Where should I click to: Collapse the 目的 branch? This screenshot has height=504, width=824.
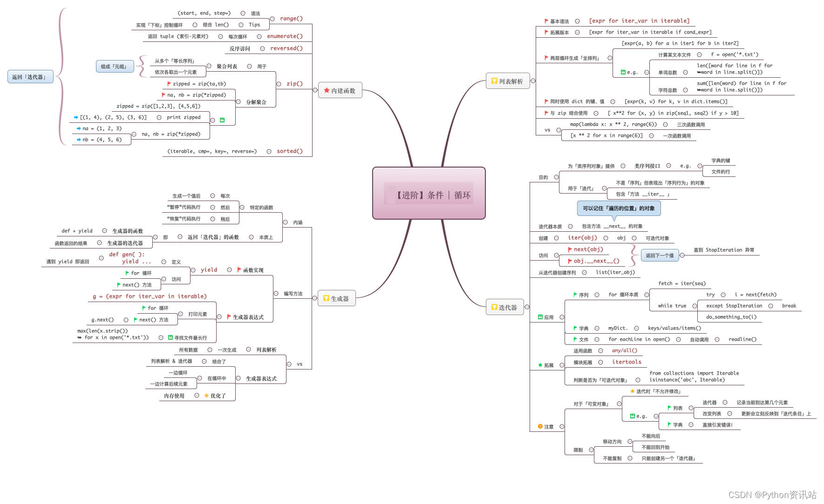click(x=557, y=177)
